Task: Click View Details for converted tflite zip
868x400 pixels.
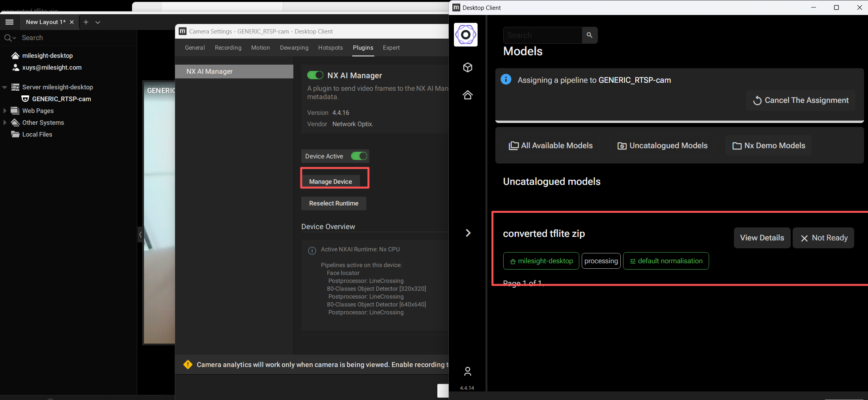Action: 762,238
